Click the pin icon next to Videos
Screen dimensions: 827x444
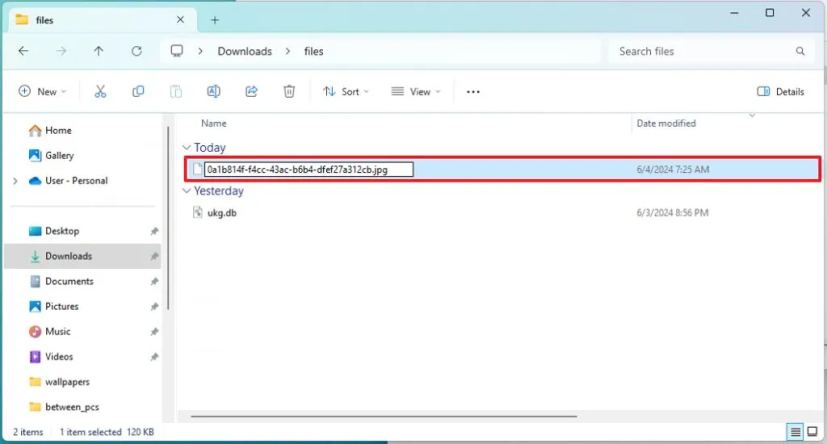pos(154,357)
